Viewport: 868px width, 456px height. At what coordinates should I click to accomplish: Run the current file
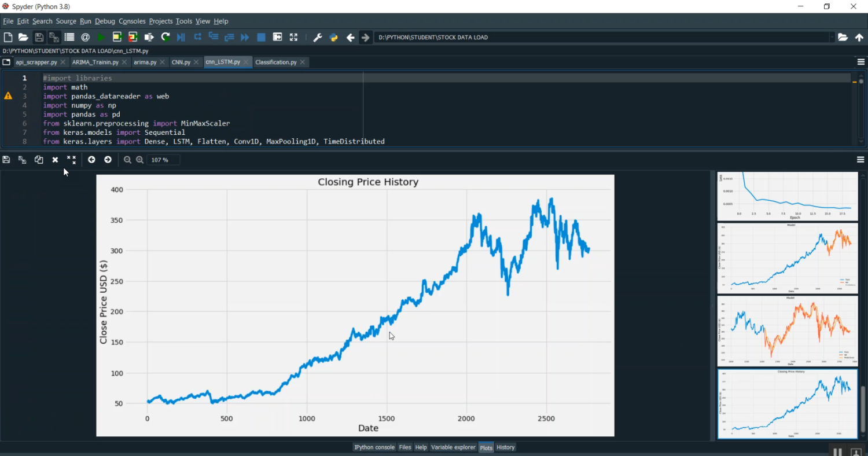point(100,36)
